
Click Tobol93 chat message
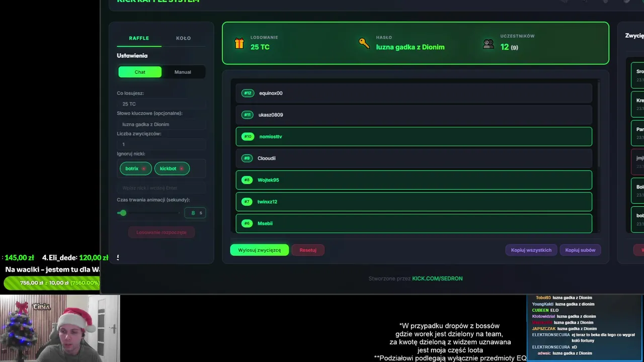[x=564, y=298]
